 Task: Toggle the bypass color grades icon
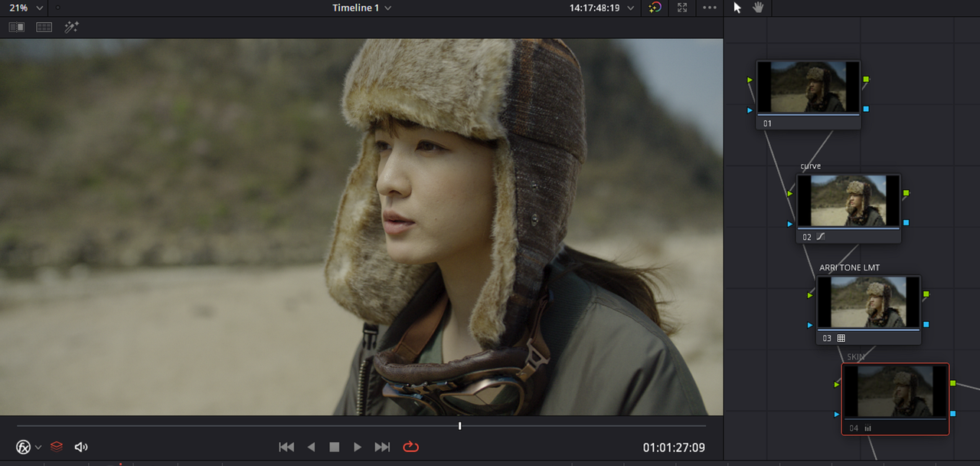655,8
